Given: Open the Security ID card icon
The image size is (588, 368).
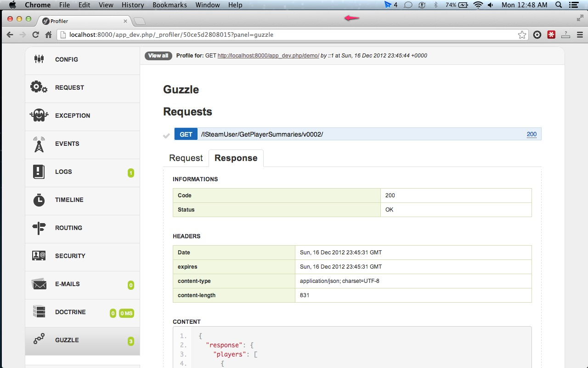Looking at the screenshot, I should [x=39, y=256].
